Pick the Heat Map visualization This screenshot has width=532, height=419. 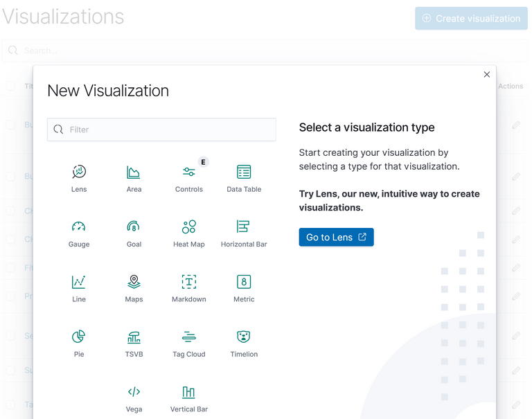(189, 233)
